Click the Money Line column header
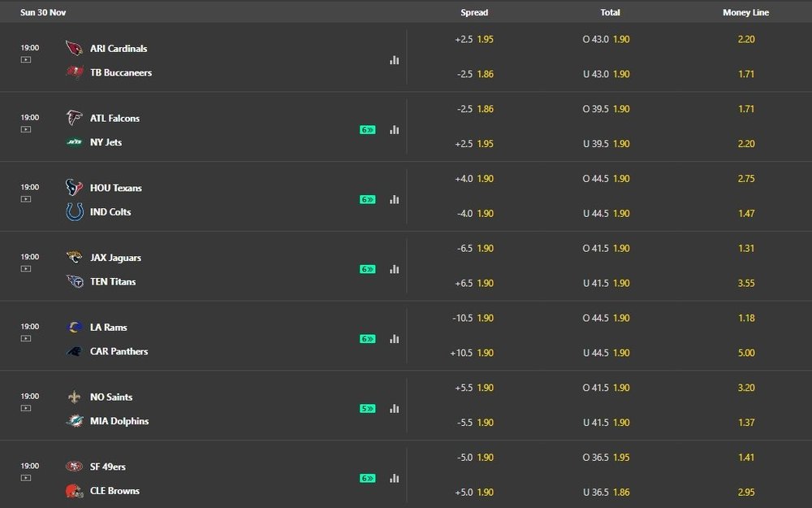812x508 pixels. click(x=745, y=12)
